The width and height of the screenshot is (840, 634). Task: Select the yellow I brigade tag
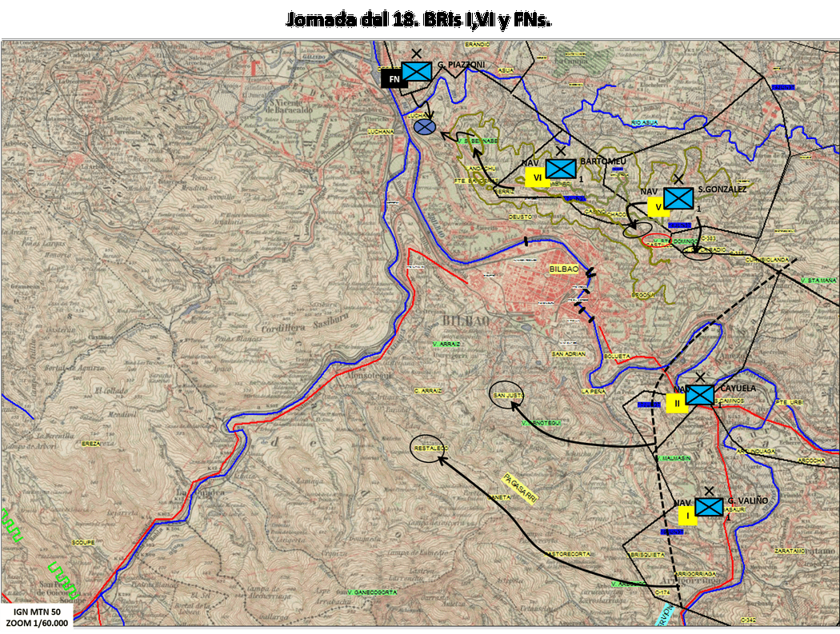pos(687,516)
